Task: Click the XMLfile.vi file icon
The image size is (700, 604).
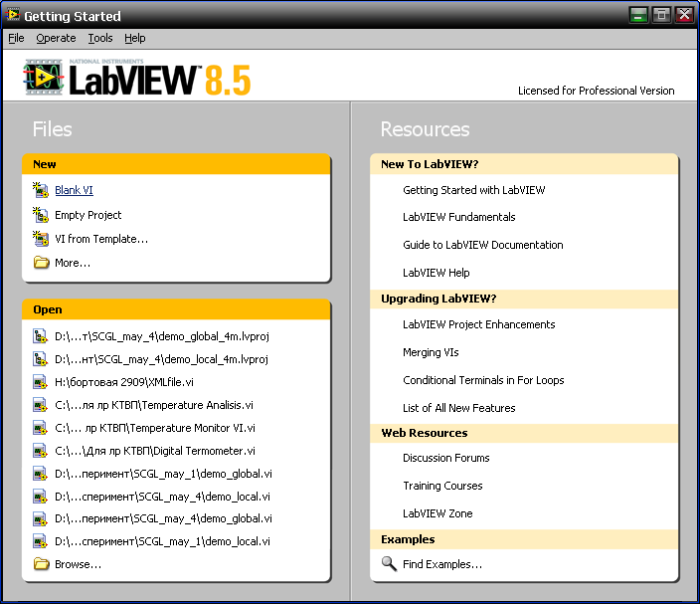Action: (40, 382)
